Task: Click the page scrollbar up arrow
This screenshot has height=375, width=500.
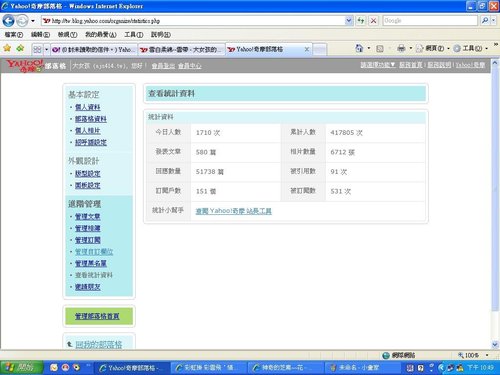Action: pyautogui.click(x=495, y=62)
